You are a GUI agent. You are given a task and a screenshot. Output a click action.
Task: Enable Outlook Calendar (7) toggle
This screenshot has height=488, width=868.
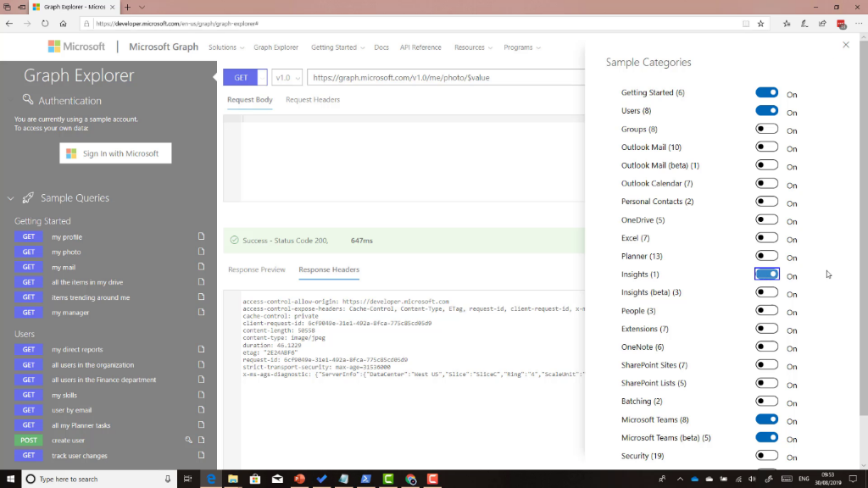[766, 183]
